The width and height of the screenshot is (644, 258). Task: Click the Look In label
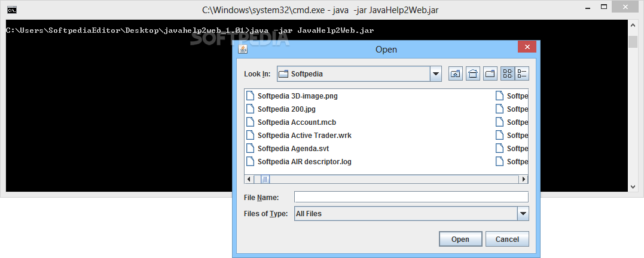tap(257, 74)
